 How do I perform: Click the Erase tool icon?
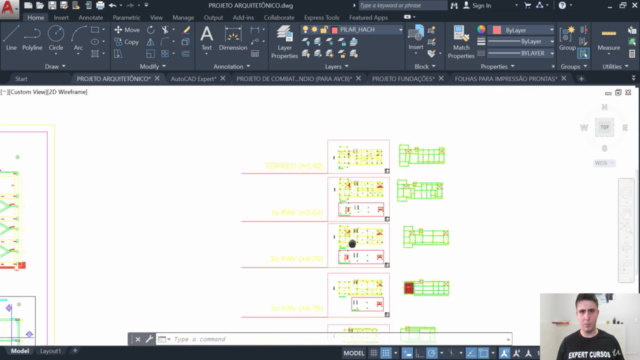(186, 30)
